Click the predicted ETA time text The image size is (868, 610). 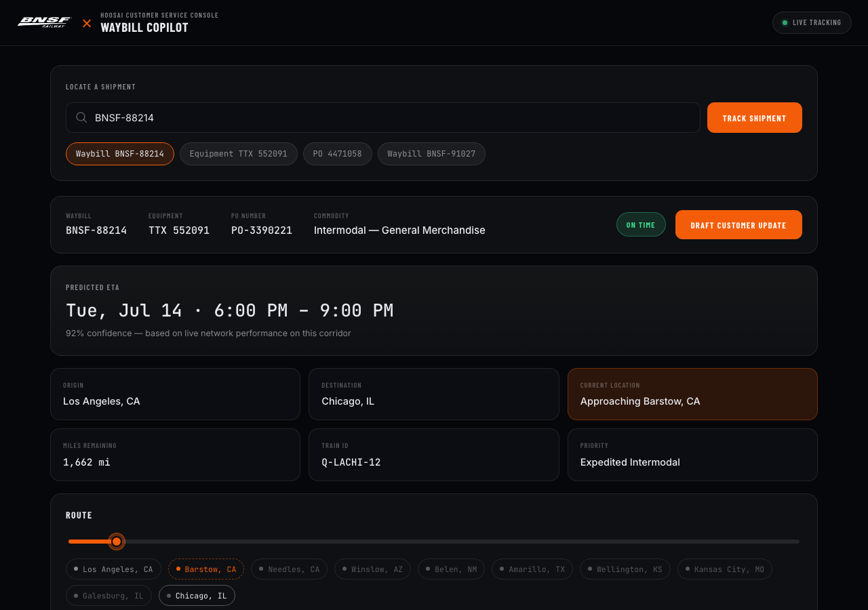[229, 310]
